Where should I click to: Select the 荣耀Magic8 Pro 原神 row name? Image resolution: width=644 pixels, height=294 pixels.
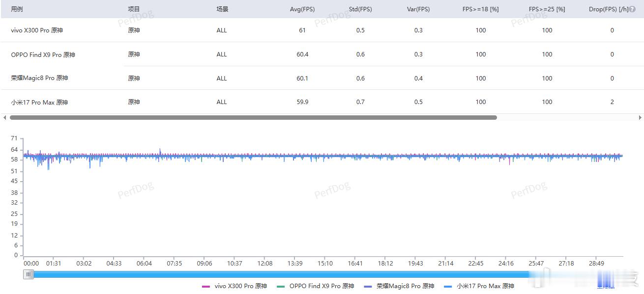(x=39, y=78)
